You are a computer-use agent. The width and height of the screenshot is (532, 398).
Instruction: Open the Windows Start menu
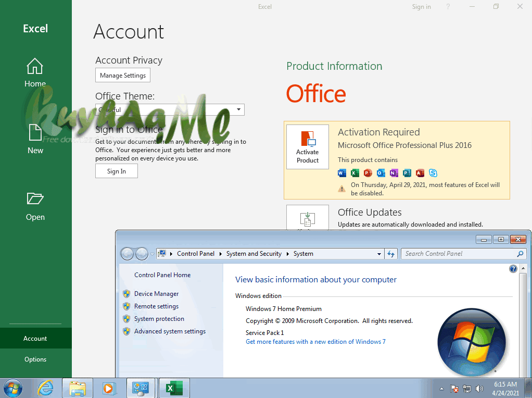[12, 388]
